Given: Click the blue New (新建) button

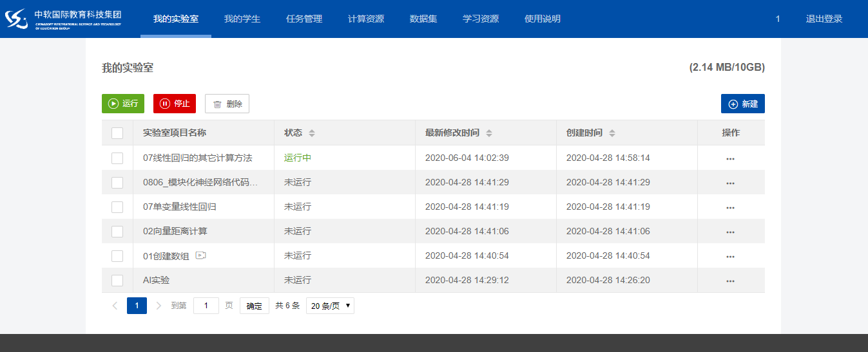Looking at the screenshot, I should 742,104.
